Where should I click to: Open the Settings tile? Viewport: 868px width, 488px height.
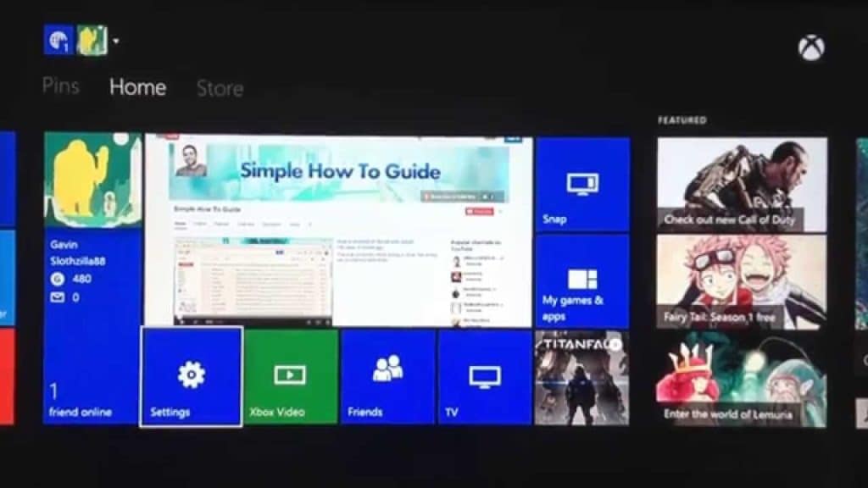[191, 377]
